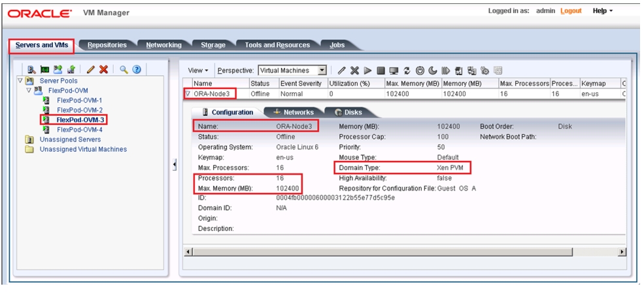This screenshot has width=644, height=301.
Task: Launch the VM console monitor icon
Action: 394,71
